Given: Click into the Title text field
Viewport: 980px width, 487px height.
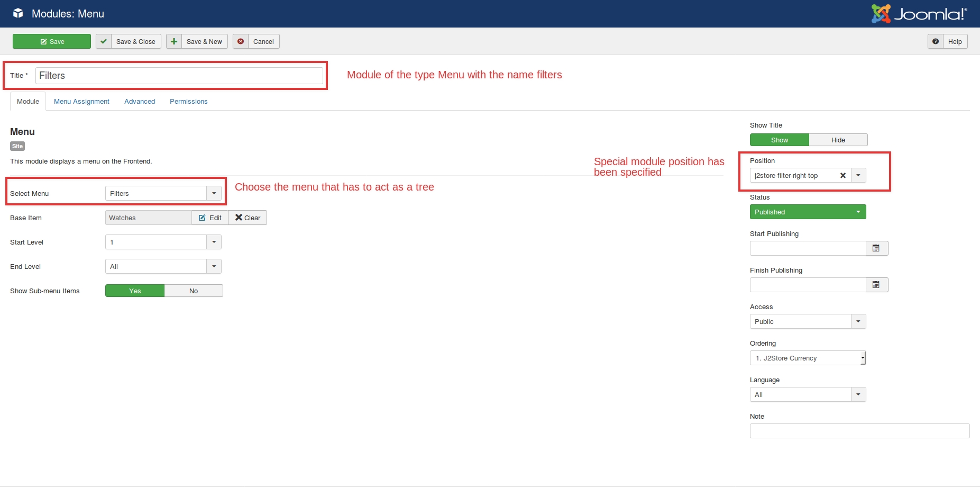Looking at the screenshot, I should point(179,76).
